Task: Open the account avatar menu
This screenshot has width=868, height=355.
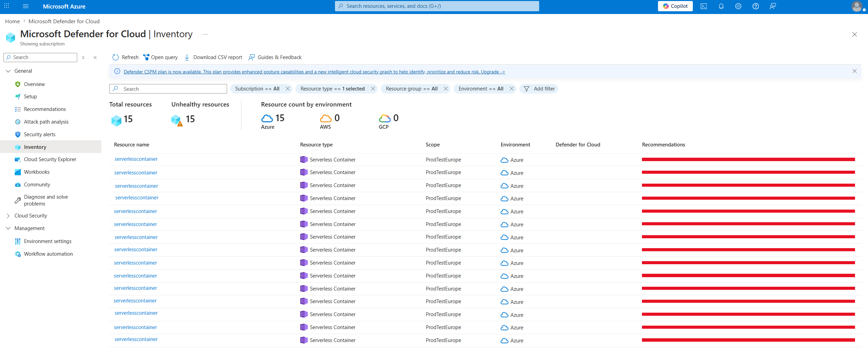Action: pyautogui.click(x=857, y=6)
